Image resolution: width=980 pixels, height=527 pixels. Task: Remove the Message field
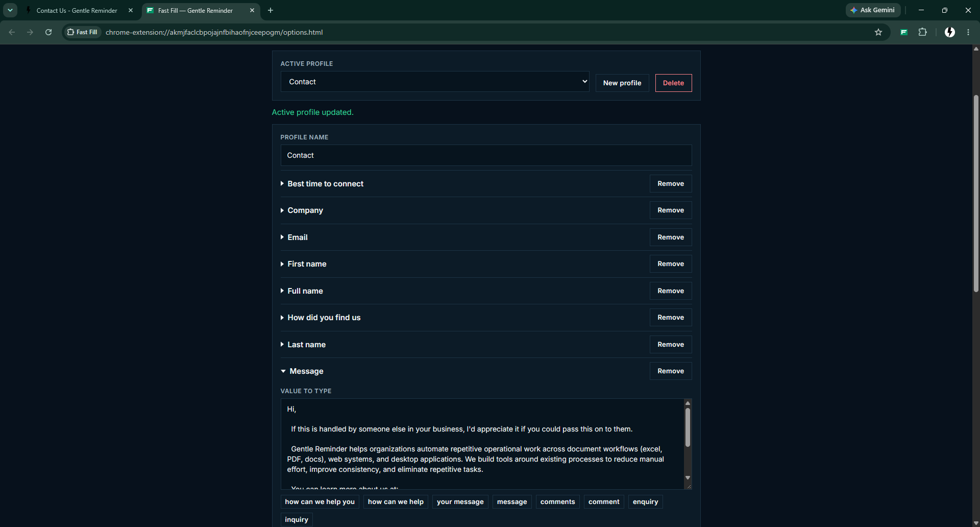point(671,371)
